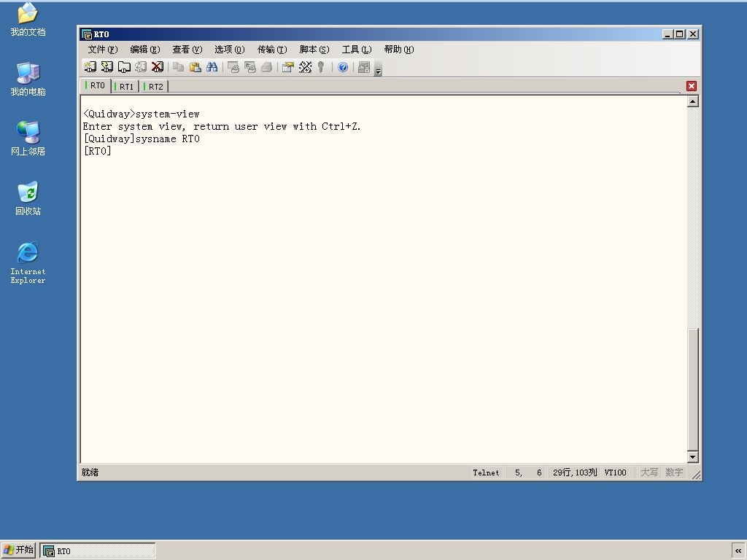Open Session Options properties icon
The width and height of the screenshot is (747, 560).
(x=287, y=67)
